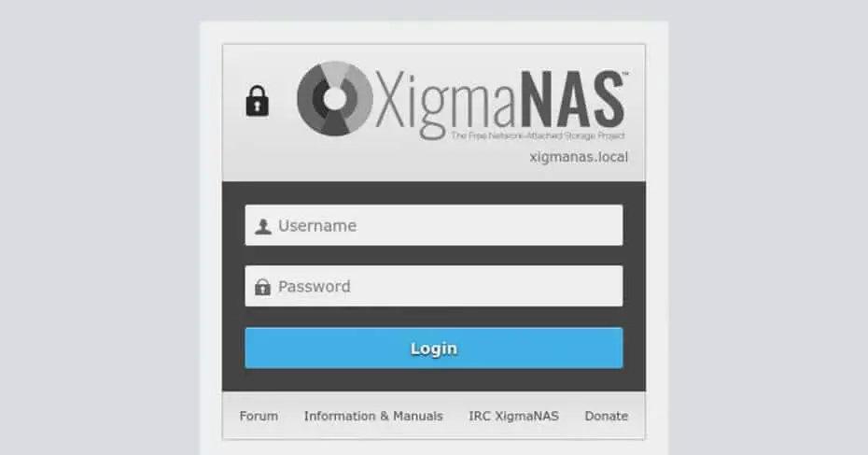868x455 pixels.
Task: Click the blue Login button
Action: pyautogui.click(x=434, y=348)
